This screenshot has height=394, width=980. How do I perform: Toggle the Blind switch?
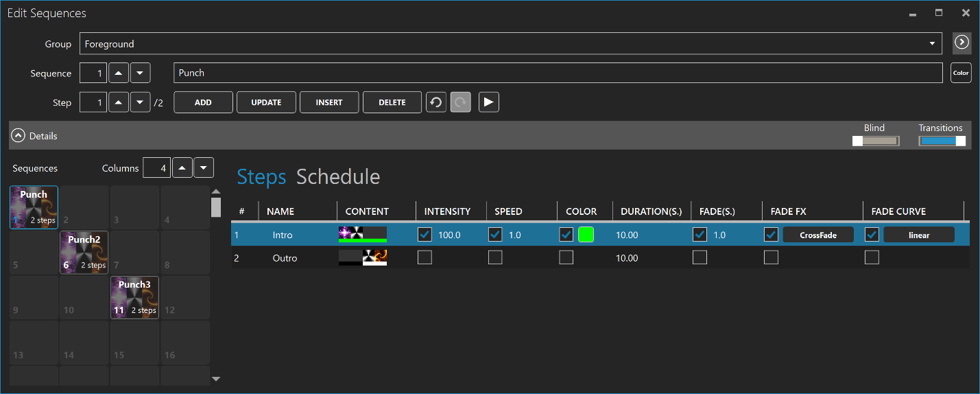click(876, 141)
